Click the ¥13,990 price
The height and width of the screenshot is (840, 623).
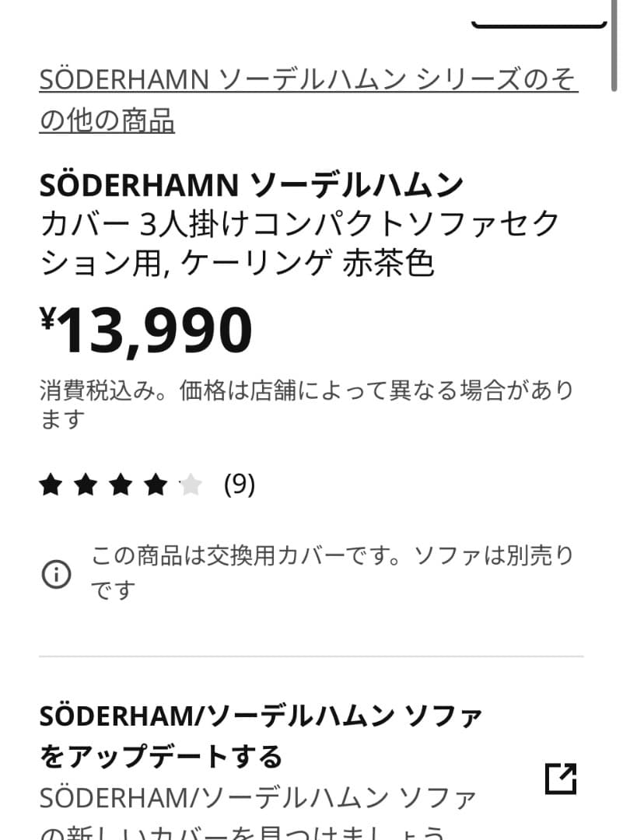[156, 330]
